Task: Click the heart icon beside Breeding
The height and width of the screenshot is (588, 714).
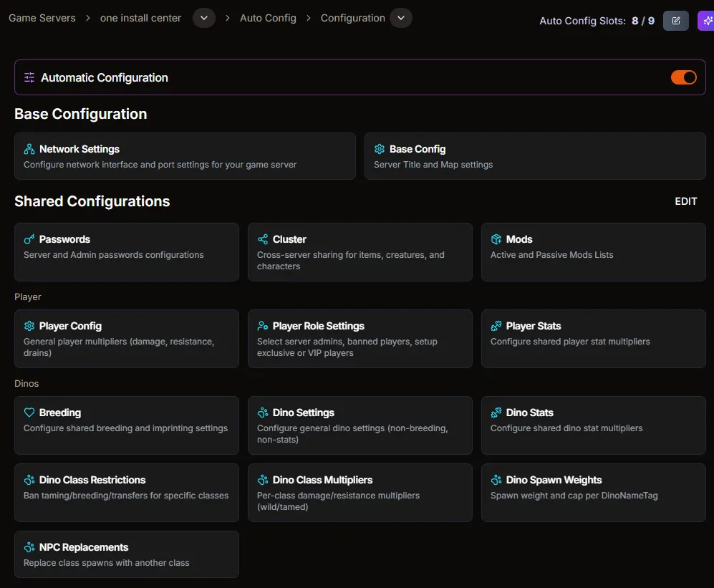Action: click(29, 413)
